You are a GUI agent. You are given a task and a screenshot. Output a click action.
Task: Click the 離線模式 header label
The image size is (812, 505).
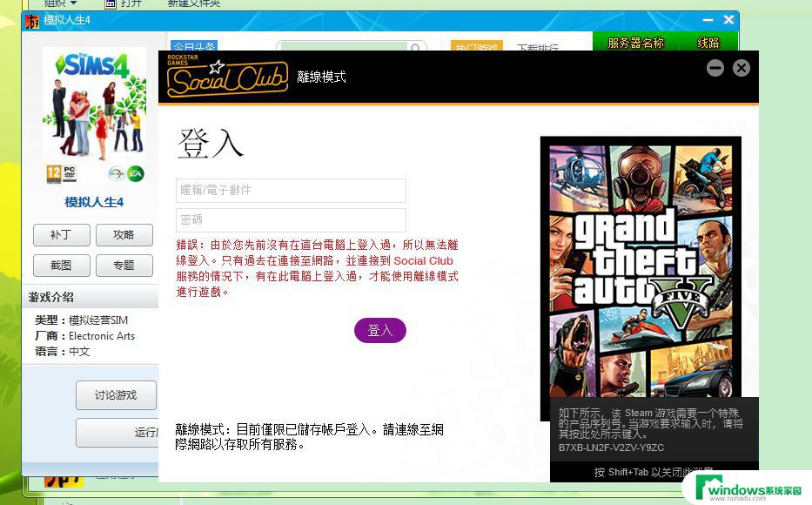322,77
